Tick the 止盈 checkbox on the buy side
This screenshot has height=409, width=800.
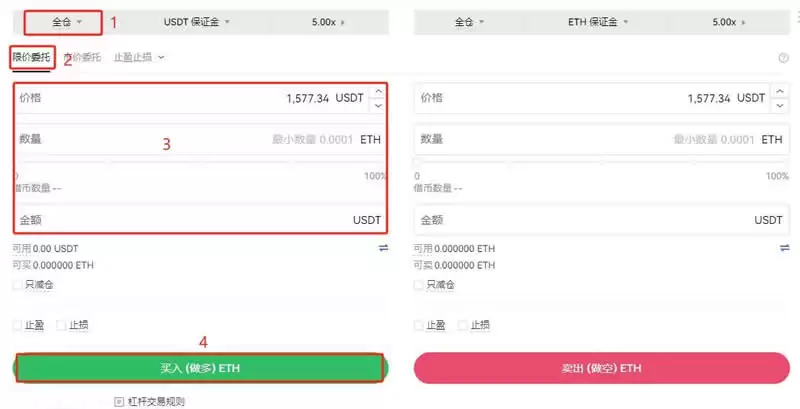(x=18, y=325)
